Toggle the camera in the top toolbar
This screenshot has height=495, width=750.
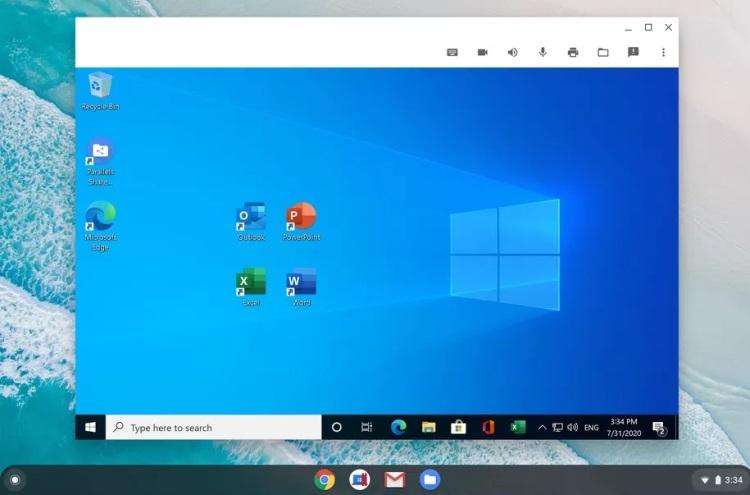(x=482, y=52)
